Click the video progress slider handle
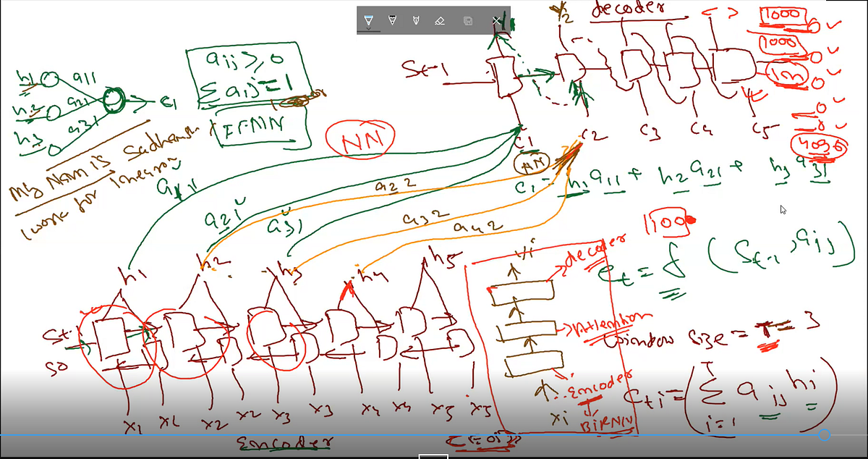This screenshot has width=868, height=459. point(824,435)
